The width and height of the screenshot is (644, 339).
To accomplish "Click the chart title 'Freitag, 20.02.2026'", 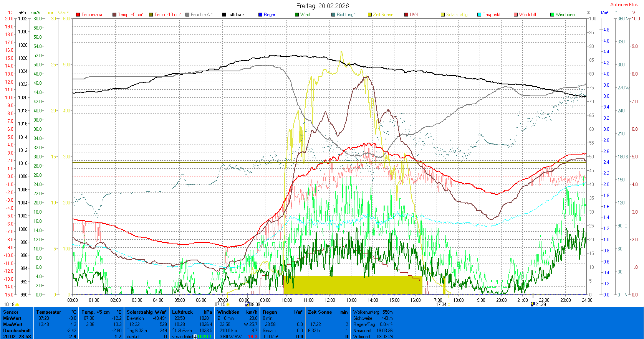I will (323, 6).
